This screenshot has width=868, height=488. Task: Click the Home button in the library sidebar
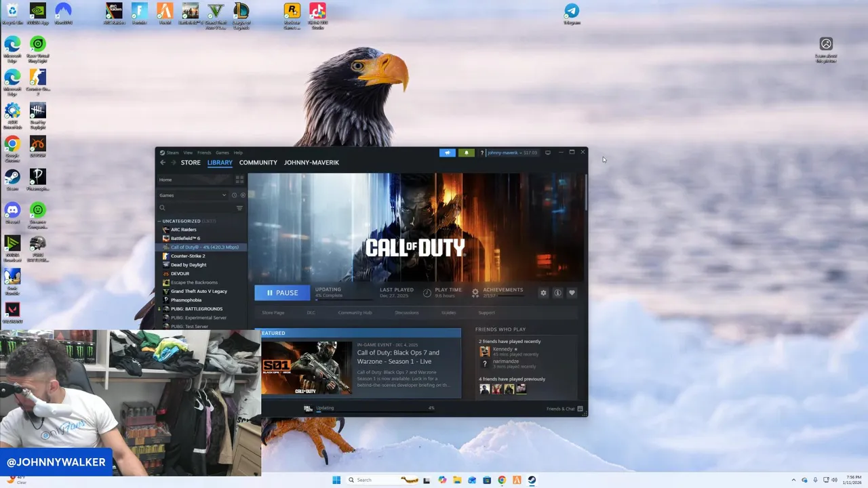(195, 180)
